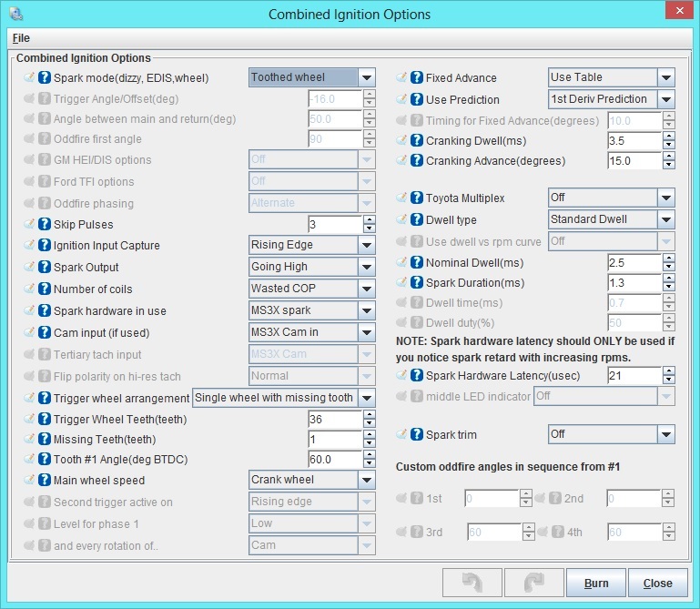Click the Spark Duration field showing 1.3
700x609 pixels.
point(634,282)
